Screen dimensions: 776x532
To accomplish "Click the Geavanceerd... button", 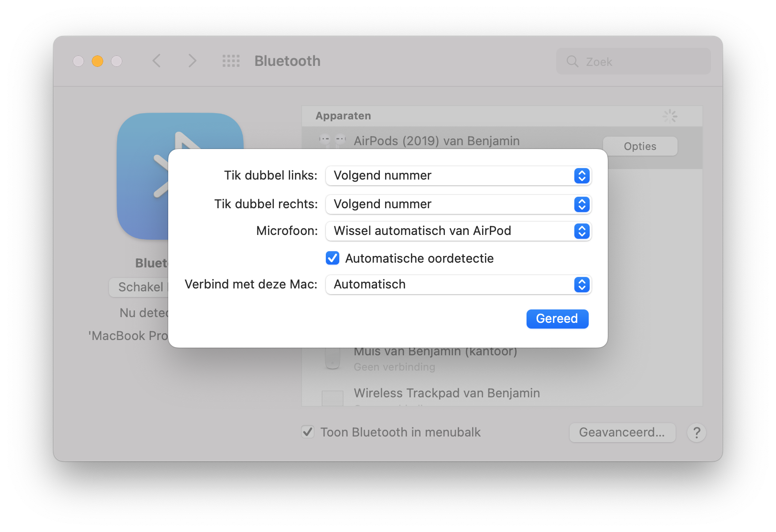I will [622, 433].
